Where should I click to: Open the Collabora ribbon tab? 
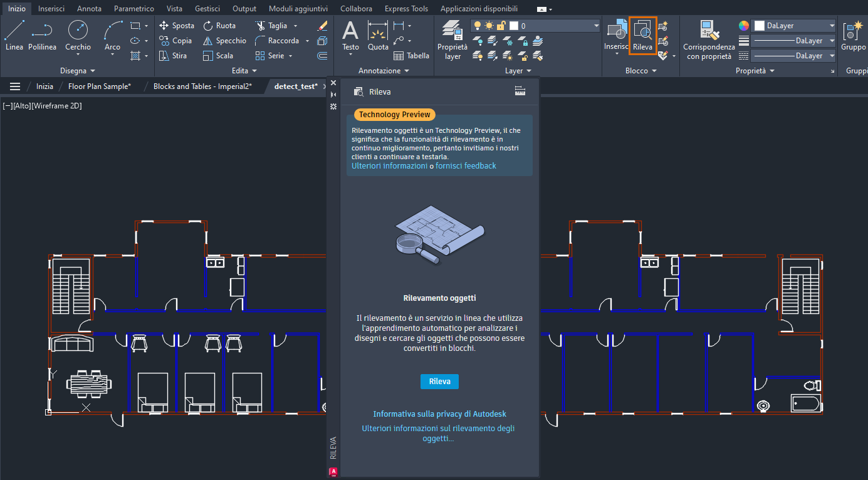[356, 9]
